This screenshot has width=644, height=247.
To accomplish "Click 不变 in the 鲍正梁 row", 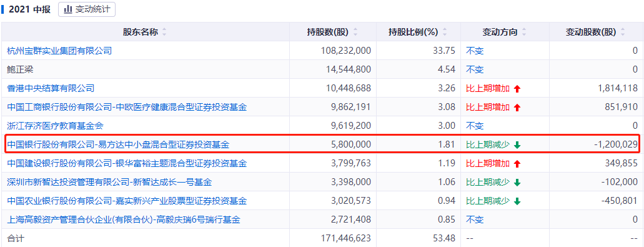I will coord(475,69).
